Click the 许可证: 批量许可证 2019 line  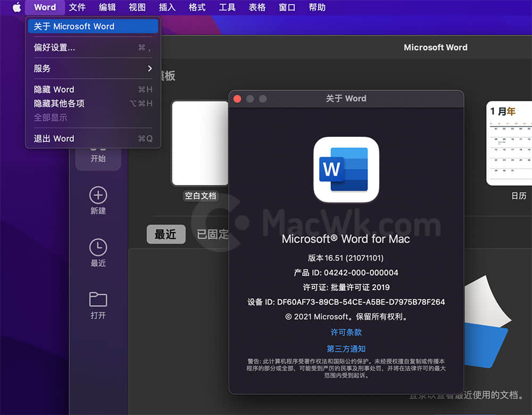pyautogui.click(x=346, y=287)
